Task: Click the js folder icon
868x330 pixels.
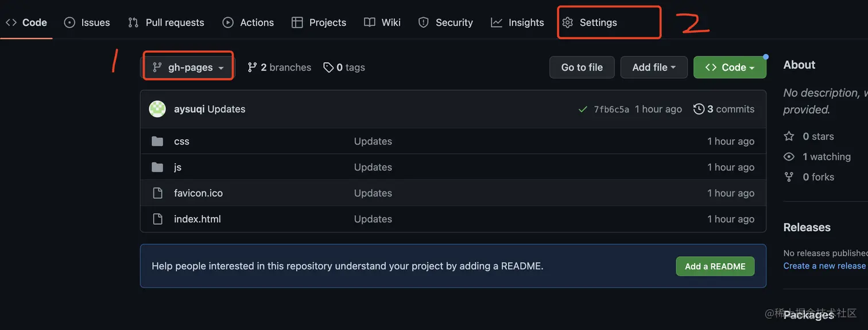Action: [157, 167]
